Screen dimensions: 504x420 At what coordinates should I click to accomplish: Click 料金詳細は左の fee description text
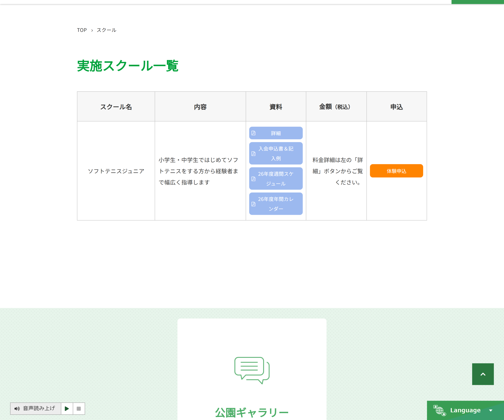tap(337, 171)
